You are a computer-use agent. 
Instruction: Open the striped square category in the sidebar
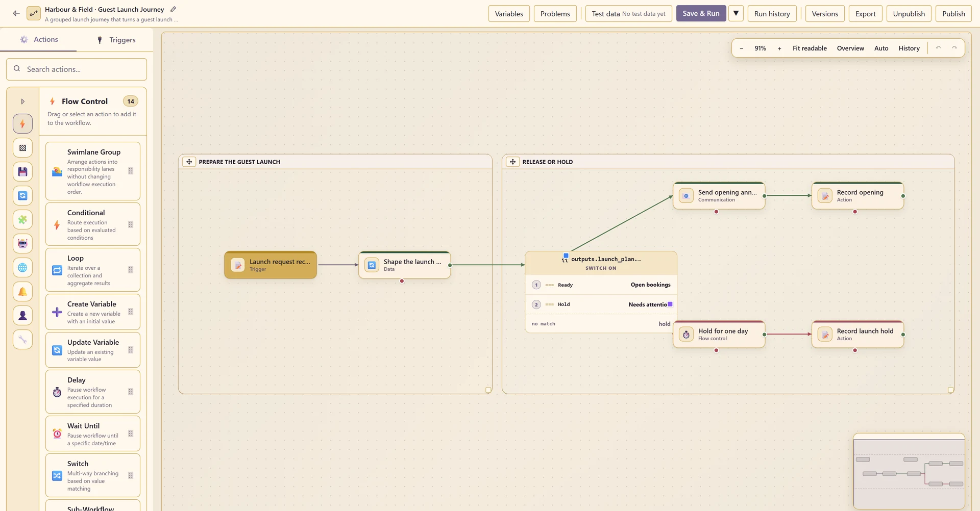coord(22,147)
